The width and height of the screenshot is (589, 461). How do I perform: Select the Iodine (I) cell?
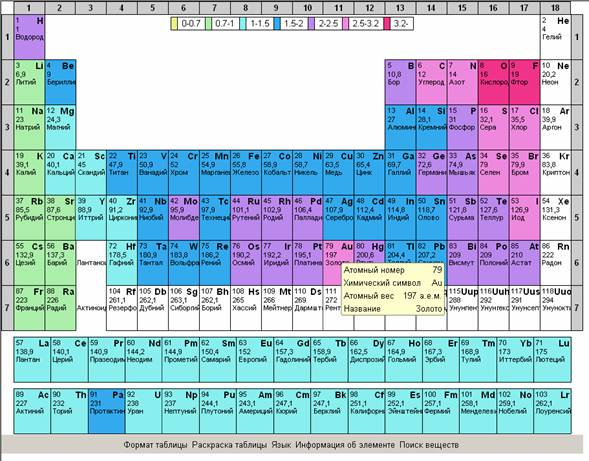point(525,217)
